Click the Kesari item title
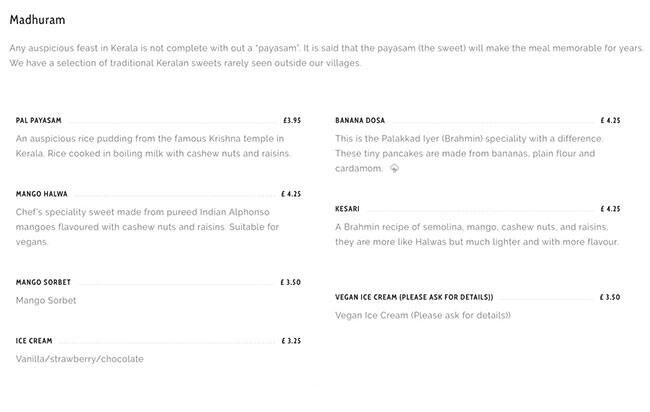 [x=346, y=209]
